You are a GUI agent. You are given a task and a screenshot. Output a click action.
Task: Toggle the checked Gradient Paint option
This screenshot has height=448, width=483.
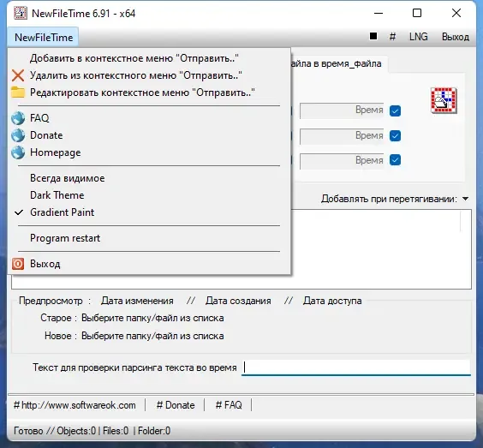pyautogui.click(x=149, y=212)
